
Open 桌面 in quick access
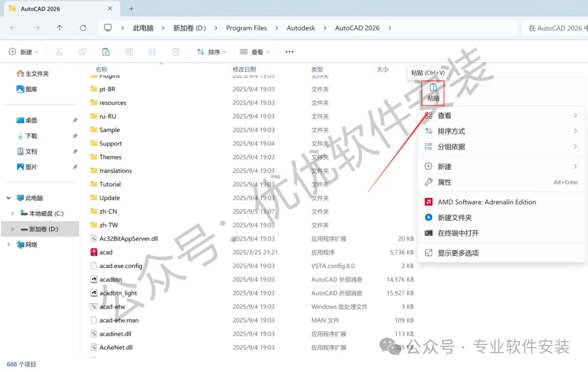[27, 120]
